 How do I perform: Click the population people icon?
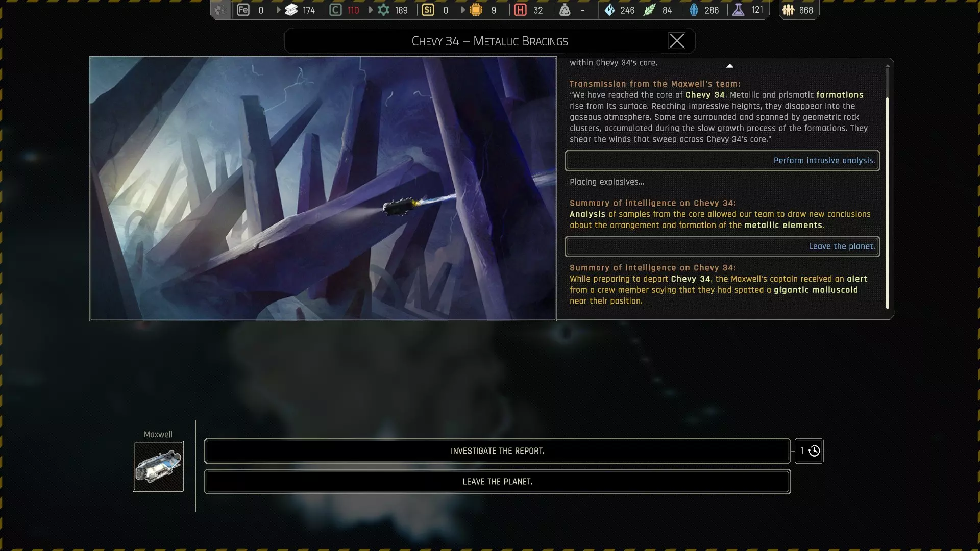[x=789, y=10]
